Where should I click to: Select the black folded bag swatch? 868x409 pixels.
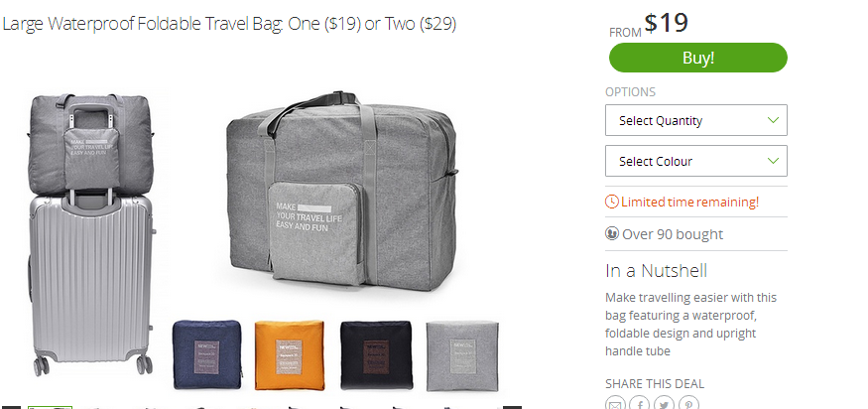[376, 354]
